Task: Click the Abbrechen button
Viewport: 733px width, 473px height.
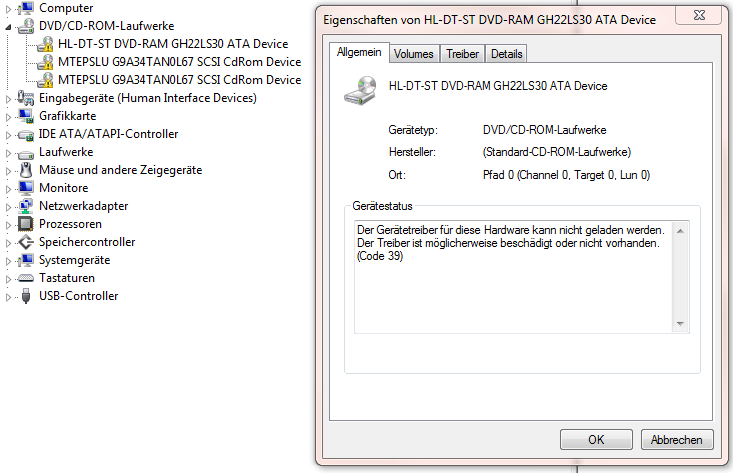Action: coord(677,440)
